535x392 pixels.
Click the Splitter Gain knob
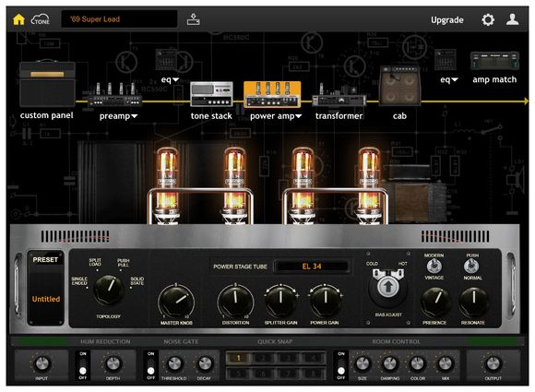tap(280, 301)
